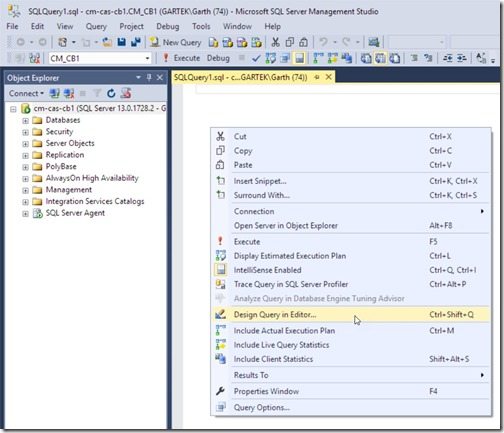Open the Object Explorer window position dropdown arrow

tap(138, 78)
